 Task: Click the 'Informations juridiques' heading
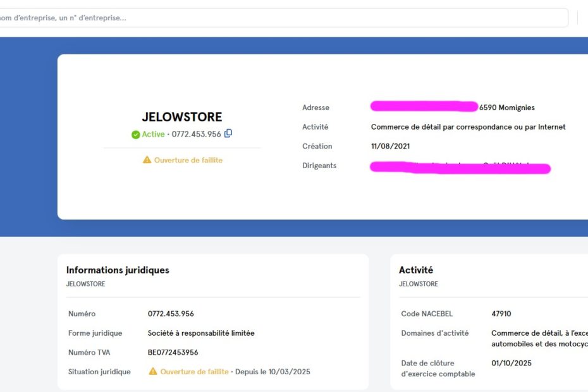[118, 270]
